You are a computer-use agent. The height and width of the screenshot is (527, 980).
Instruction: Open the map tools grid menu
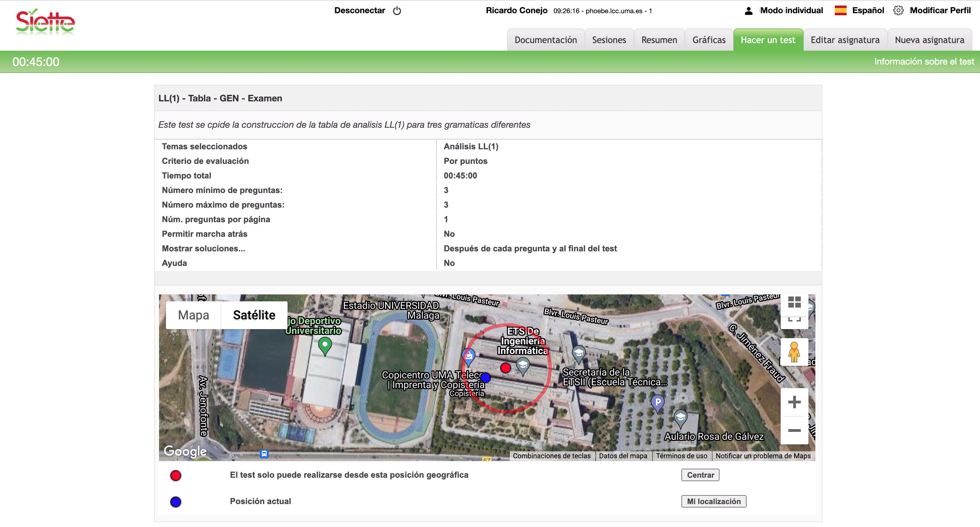click(794, 302)
